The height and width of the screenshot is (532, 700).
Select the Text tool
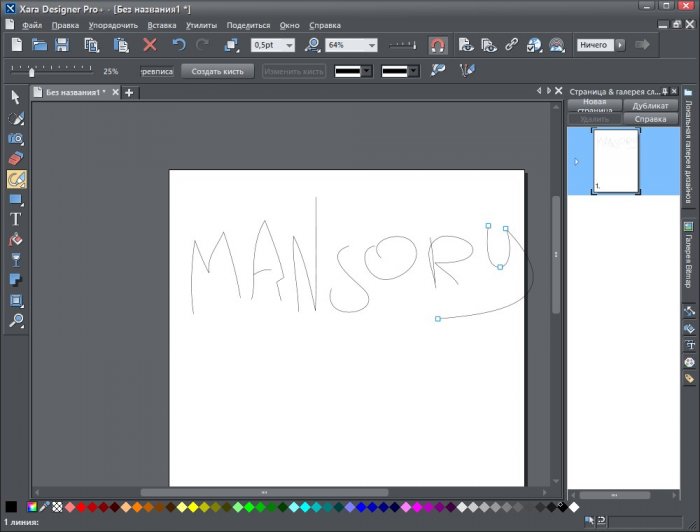[x=16, y=219]
